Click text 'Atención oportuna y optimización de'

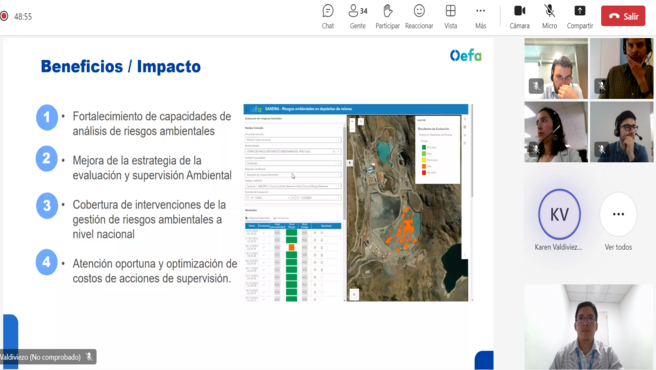(155, 264)
